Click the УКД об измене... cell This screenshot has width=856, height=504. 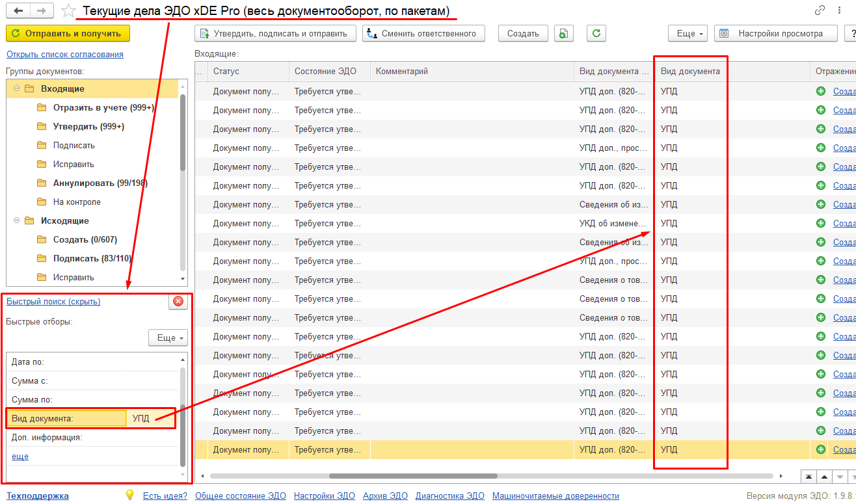click(x=614, y=223)
